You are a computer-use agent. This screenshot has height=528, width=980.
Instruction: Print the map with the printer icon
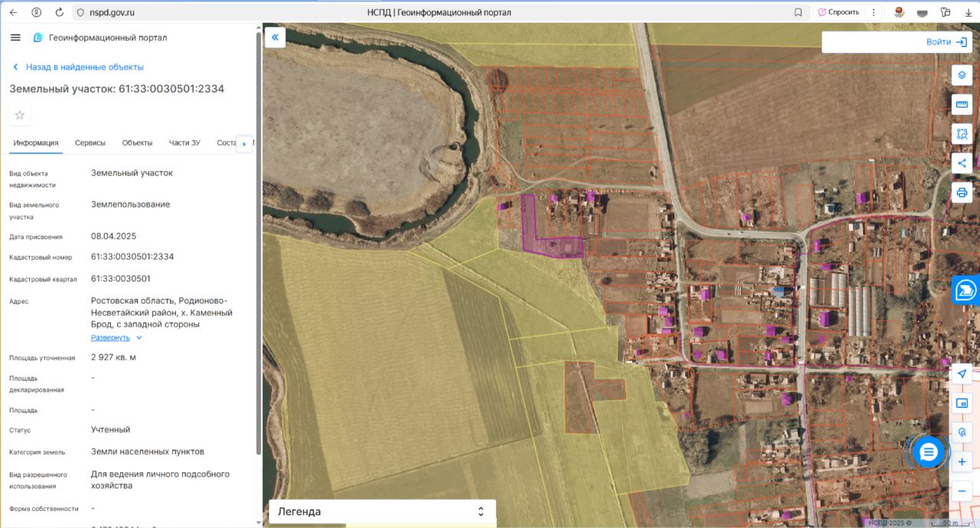962,192
